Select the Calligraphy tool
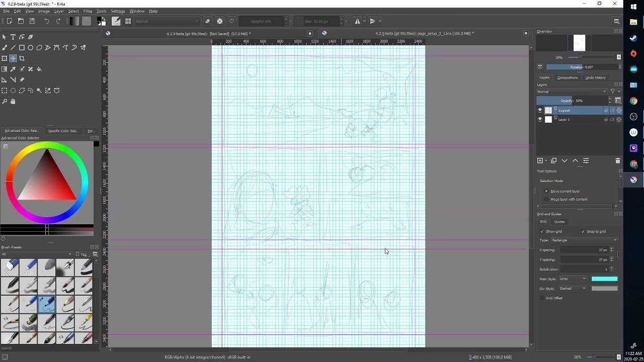Viewport: 644px width, 362px height. pos(30,37)
